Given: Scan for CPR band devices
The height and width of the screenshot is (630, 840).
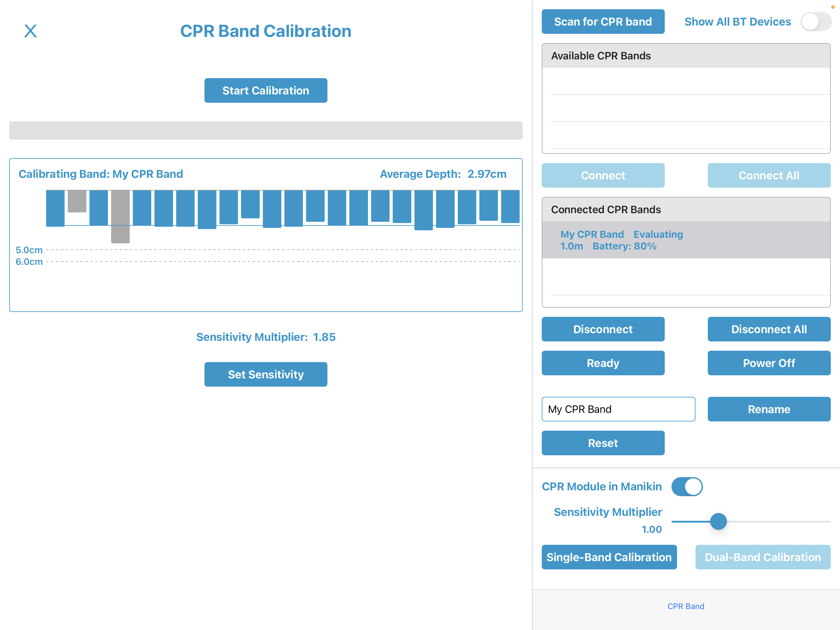Looking at the screenshot, I should [x=603, y=22].
